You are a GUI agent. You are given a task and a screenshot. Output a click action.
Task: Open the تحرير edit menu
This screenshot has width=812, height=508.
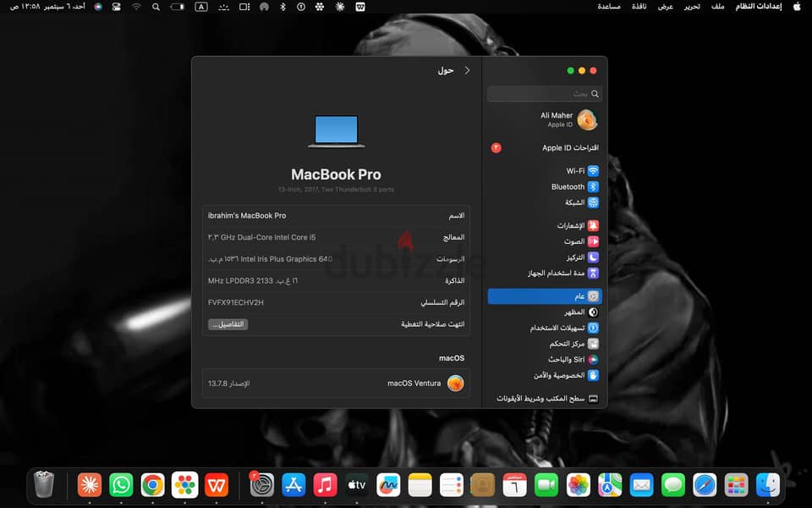point(692,6)
